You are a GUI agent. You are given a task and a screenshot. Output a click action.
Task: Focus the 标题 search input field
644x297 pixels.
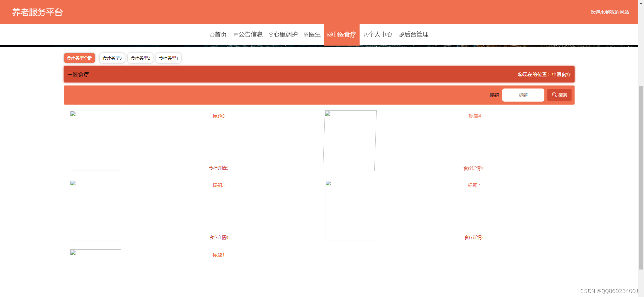523,95
